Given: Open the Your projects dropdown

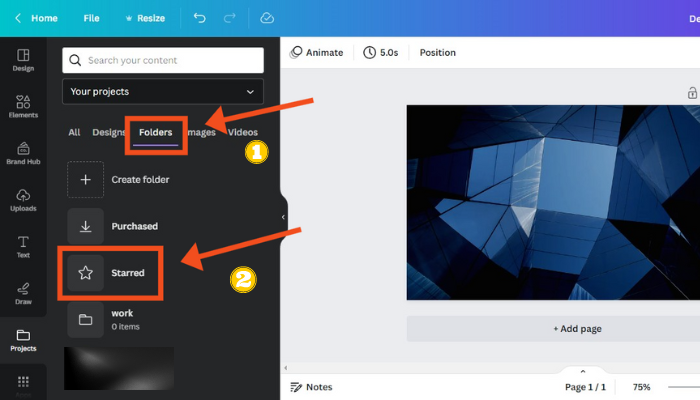Looking at the screenshot, I should click(163, 92).
